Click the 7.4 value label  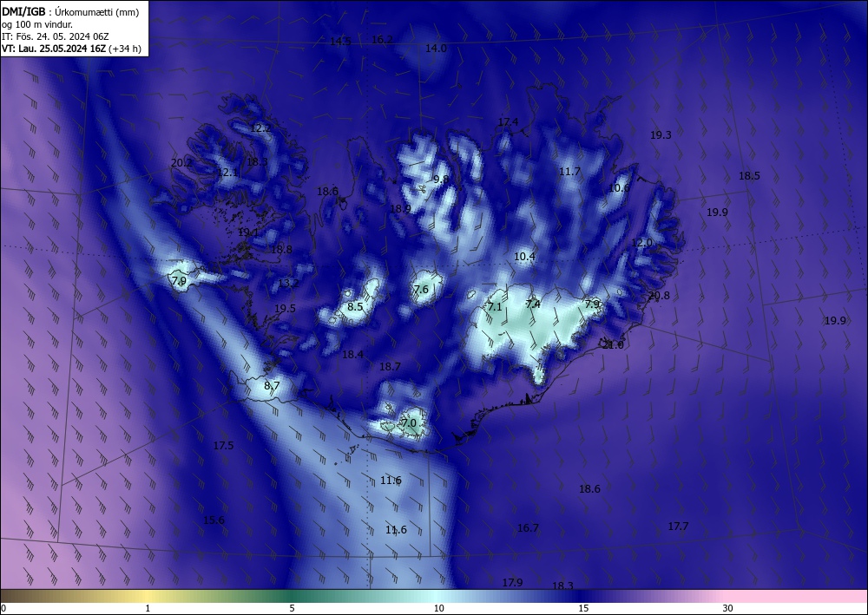click(x=533, y=304)
